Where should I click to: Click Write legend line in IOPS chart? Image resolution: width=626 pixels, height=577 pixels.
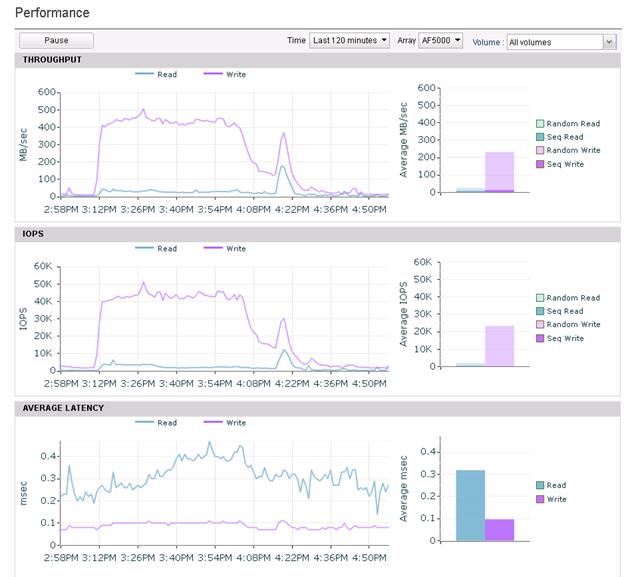click(x=213, y=248)
